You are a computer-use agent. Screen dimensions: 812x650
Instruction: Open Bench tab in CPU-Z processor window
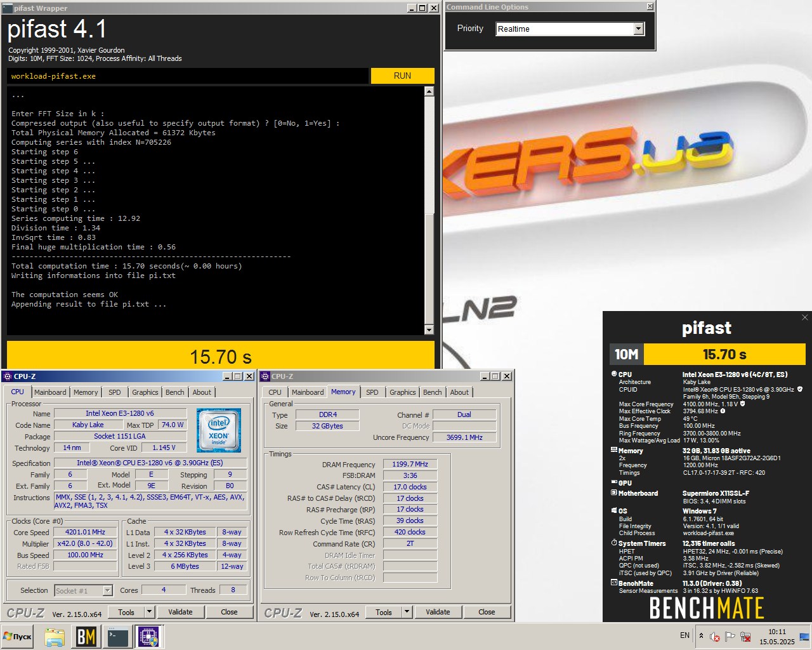[x=175, y=392]
